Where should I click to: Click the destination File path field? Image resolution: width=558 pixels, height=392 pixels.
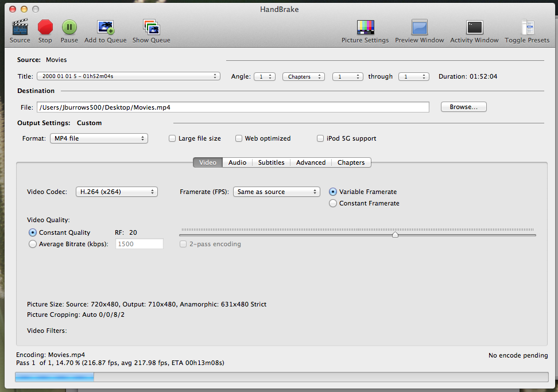point(233,107)
